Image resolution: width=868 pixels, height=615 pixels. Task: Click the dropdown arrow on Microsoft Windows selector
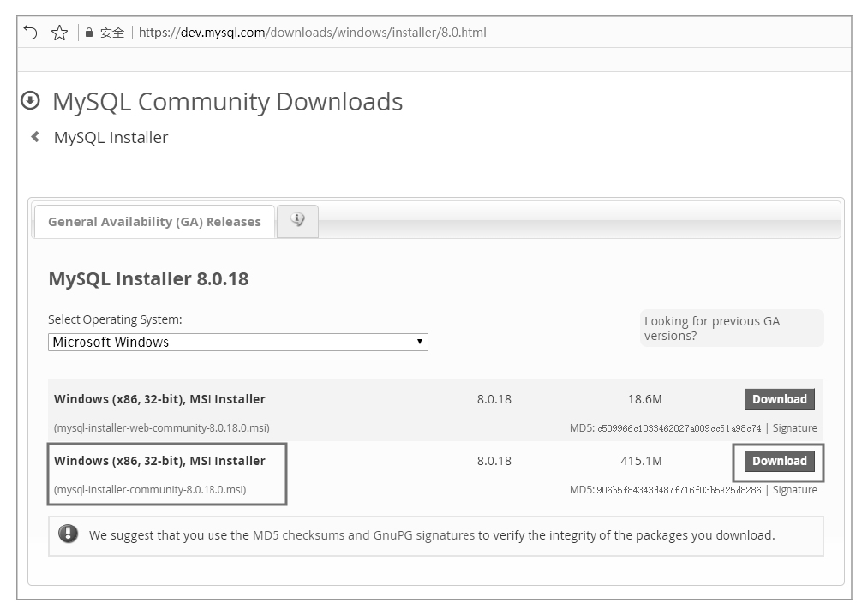tap(419, 342)
